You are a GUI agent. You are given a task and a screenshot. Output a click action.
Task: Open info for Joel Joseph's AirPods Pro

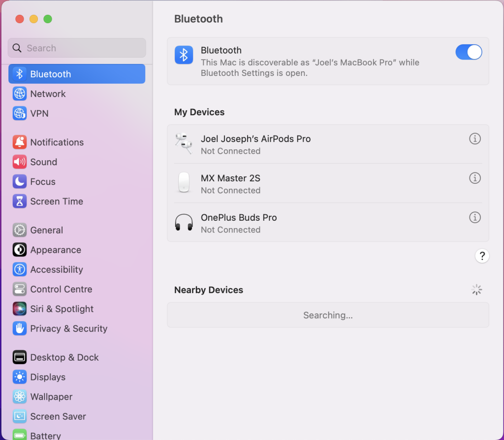coord(475,139)
